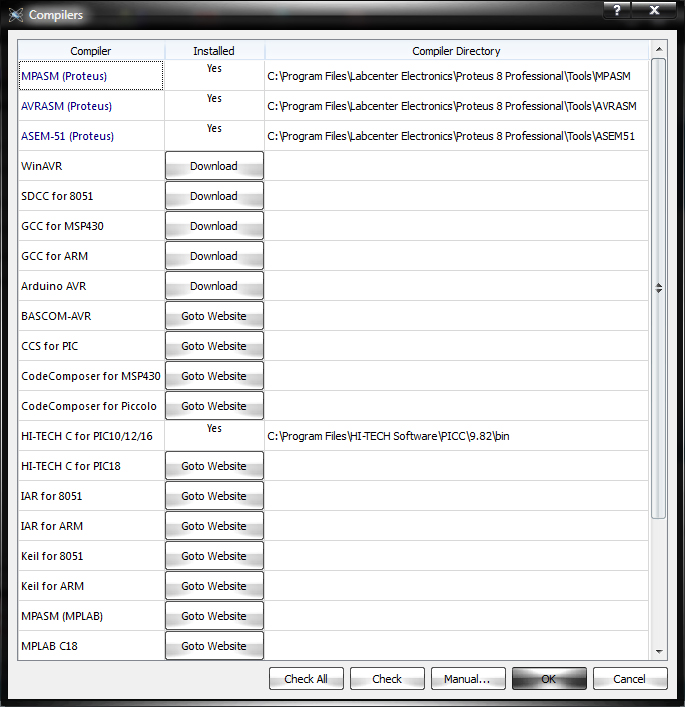Go to CCS for PIC website
The width and height of the screenshot is (685, 707).
(x=214, y=346)
